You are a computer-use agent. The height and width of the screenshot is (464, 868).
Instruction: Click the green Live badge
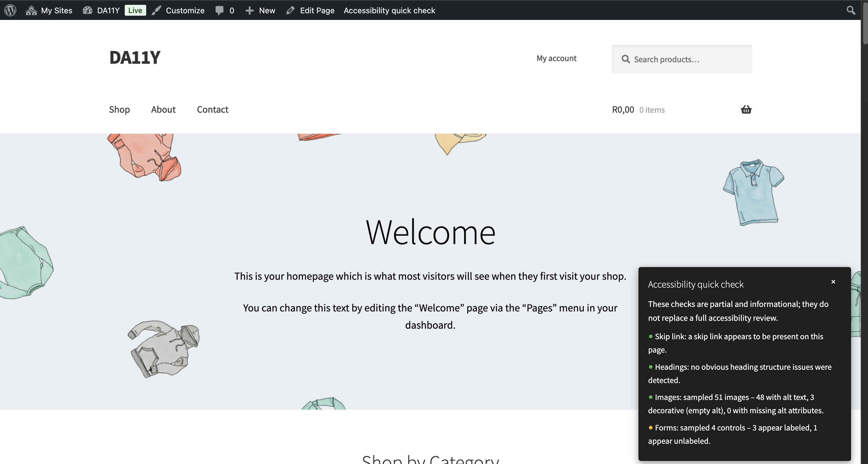(x=135, y=10)
